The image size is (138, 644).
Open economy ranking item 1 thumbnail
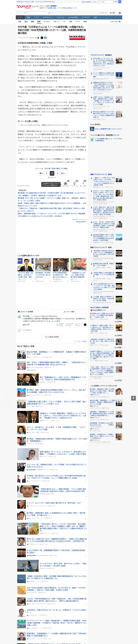click(x=119, y=61)
